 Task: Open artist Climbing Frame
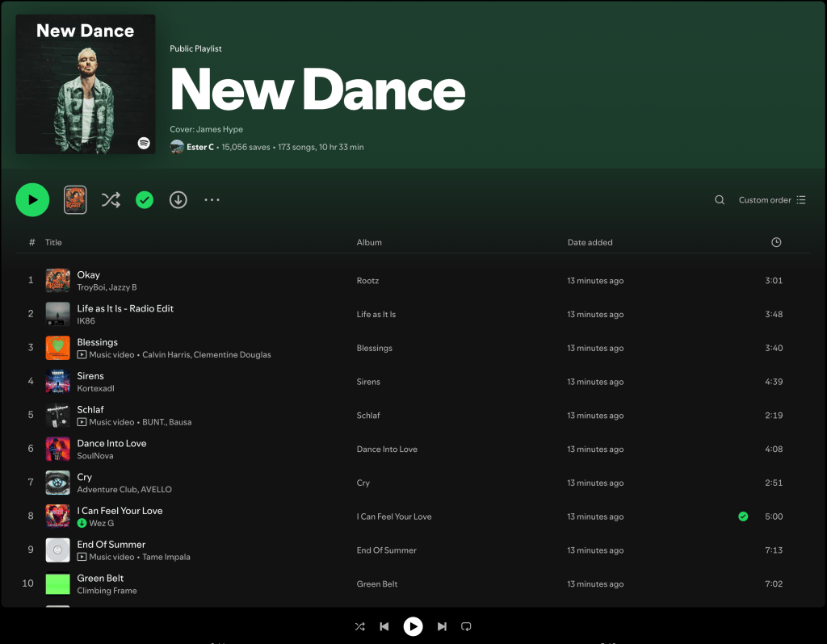click(x=107, y=591)
